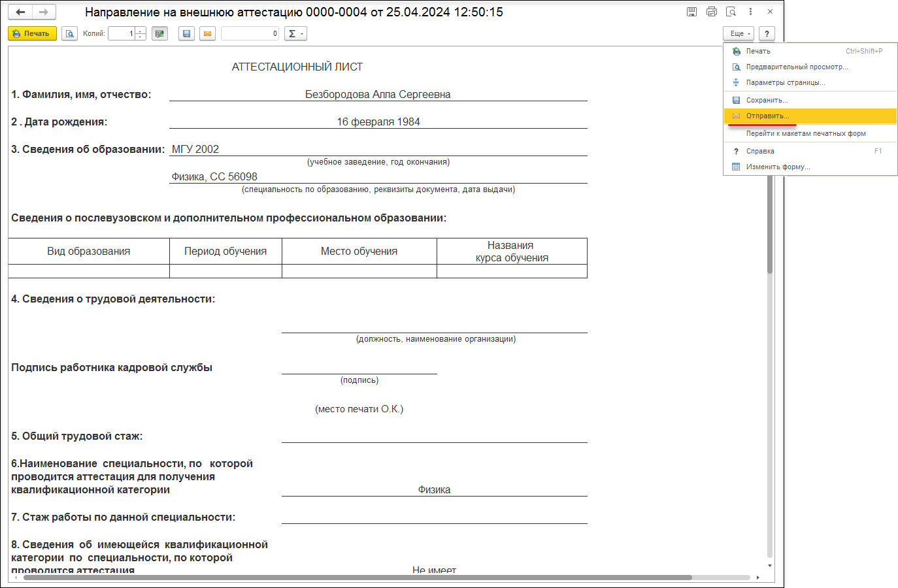Click the title bar preview magnifier icon
This screenshot has width=898, height=588.
tap(731, 12)
